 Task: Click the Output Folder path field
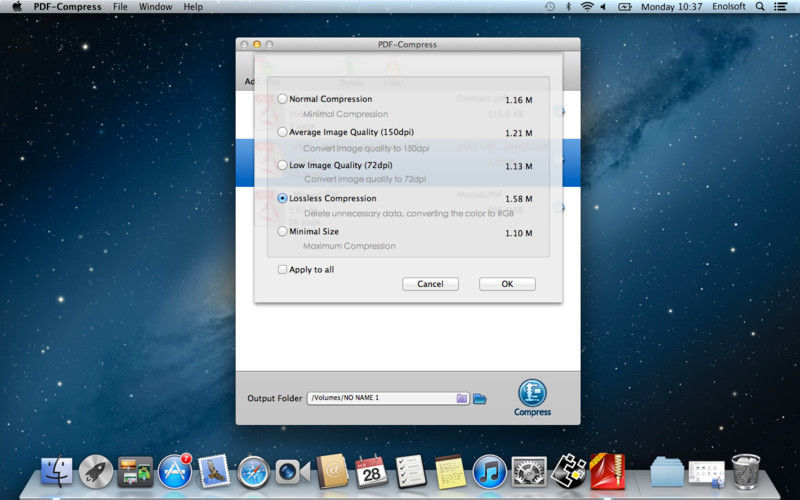tap(383, 398)
